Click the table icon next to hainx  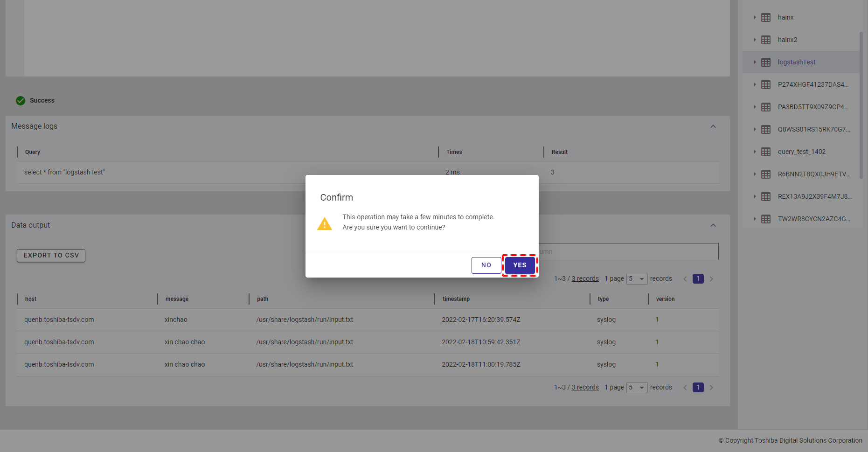[x=766, y=17]
